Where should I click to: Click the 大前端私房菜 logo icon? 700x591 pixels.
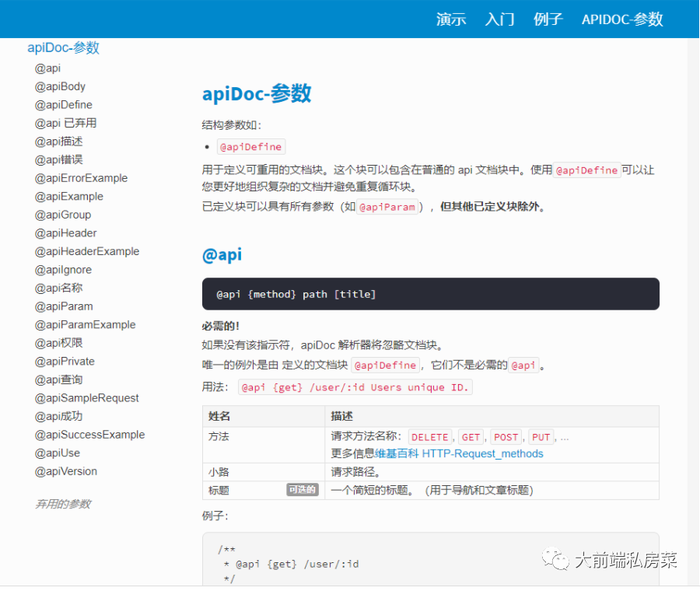point(557,558)
